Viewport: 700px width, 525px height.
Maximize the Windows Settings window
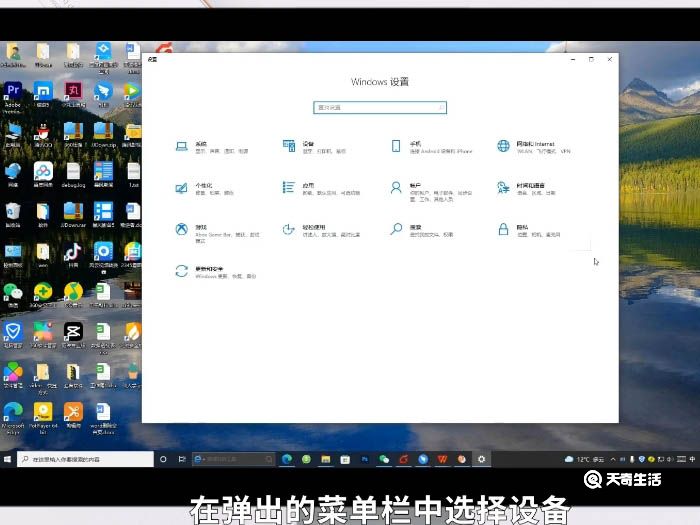click(x=591, y=59)
